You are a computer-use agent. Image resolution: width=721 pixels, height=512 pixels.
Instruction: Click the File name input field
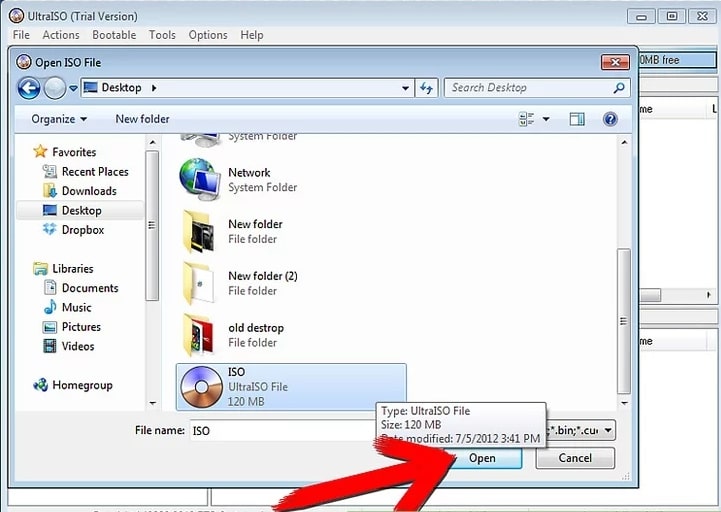coord(283,431)
